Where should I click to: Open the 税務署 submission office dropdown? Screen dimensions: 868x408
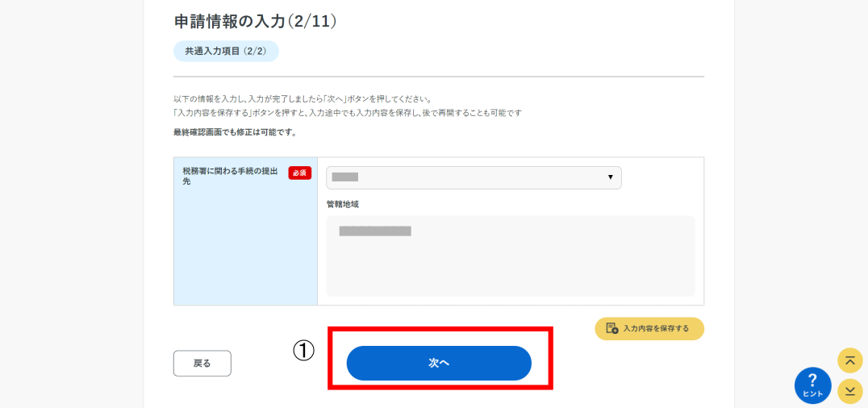point(474,177)
